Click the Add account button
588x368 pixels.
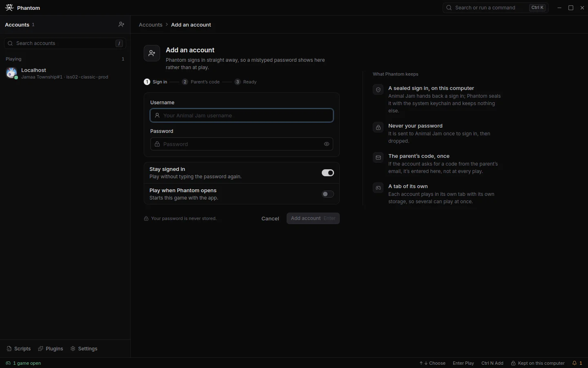[313, 218]
